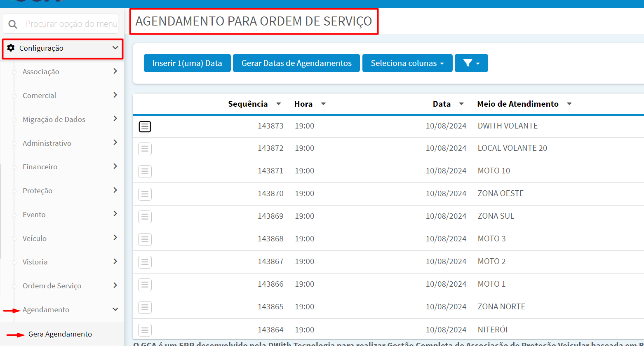
Task: Click the page title Agendamento para Ordem de Serviço
Action: (x=254, y=21)
